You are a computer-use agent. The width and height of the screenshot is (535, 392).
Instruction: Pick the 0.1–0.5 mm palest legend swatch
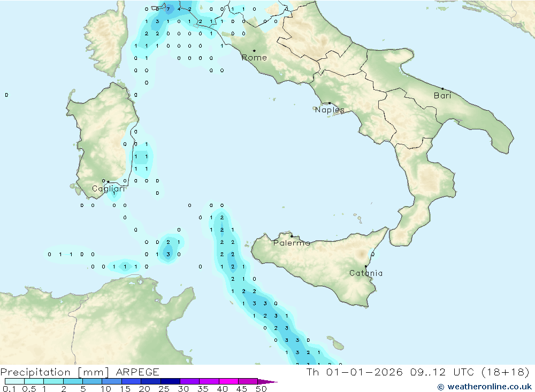pos(14,381)
